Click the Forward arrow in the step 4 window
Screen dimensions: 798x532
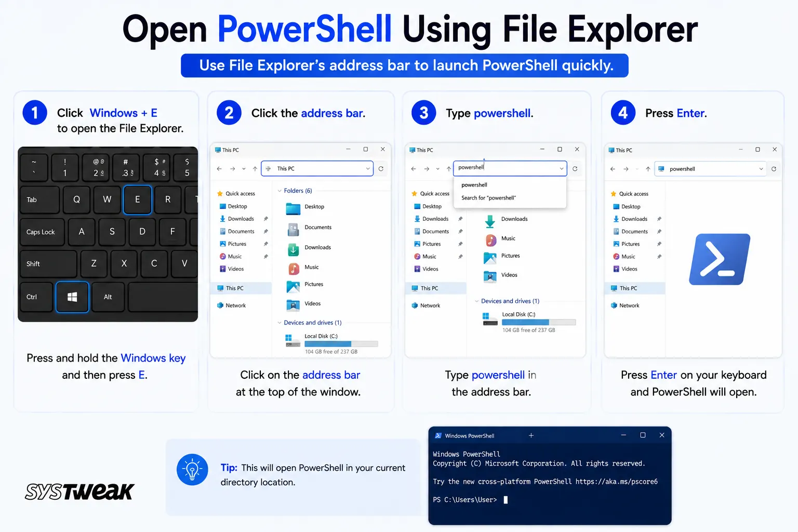tap(626, 169)
